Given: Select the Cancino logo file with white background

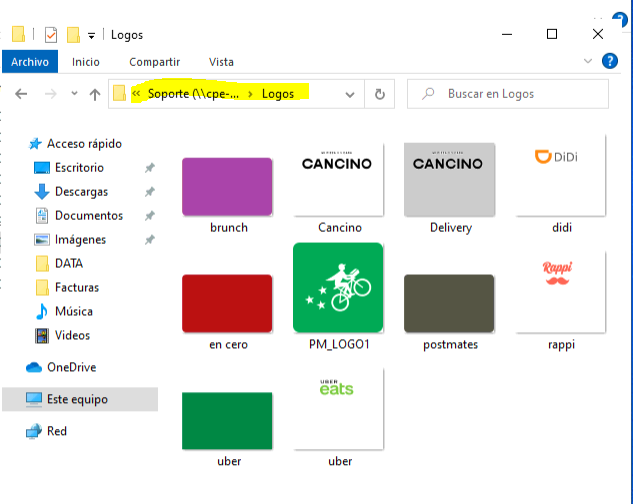Looking at the screenshot, I should (338, 179).
